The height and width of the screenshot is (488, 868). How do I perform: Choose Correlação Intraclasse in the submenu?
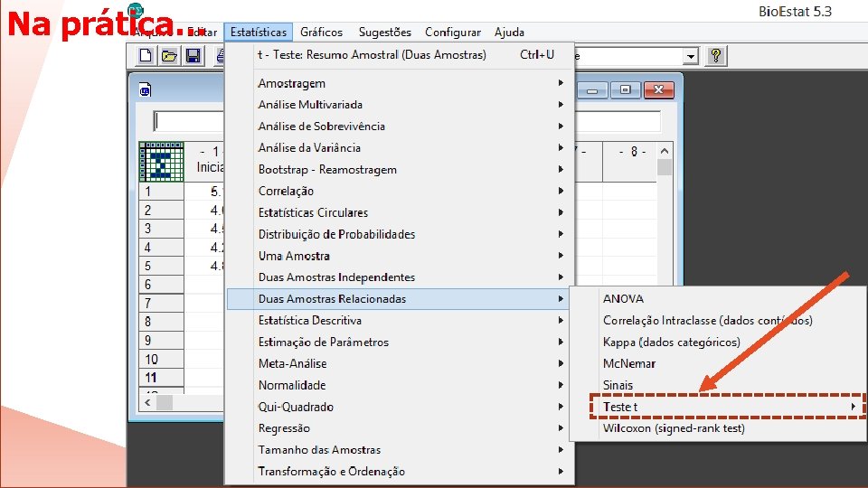click(x=718, y=320)
